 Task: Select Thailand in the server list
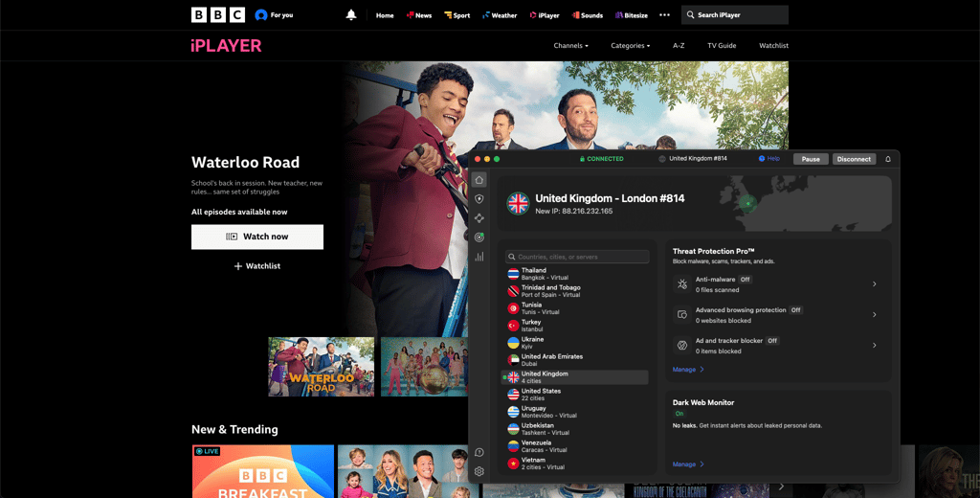[x=575, y=273]
